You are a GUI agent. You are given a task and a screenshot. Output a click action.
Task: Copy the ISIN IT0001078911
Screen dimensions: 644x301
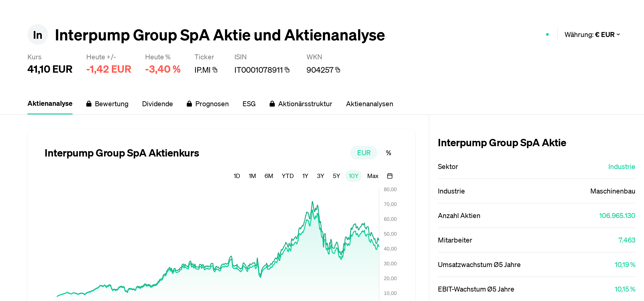click(287, 70)
